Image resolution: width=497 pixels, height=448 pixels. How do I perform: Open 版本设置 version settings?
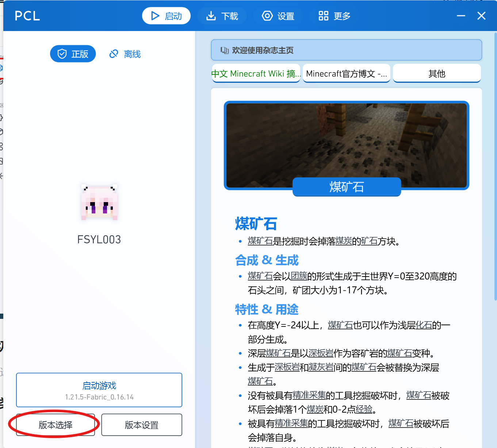pos(142,425)
